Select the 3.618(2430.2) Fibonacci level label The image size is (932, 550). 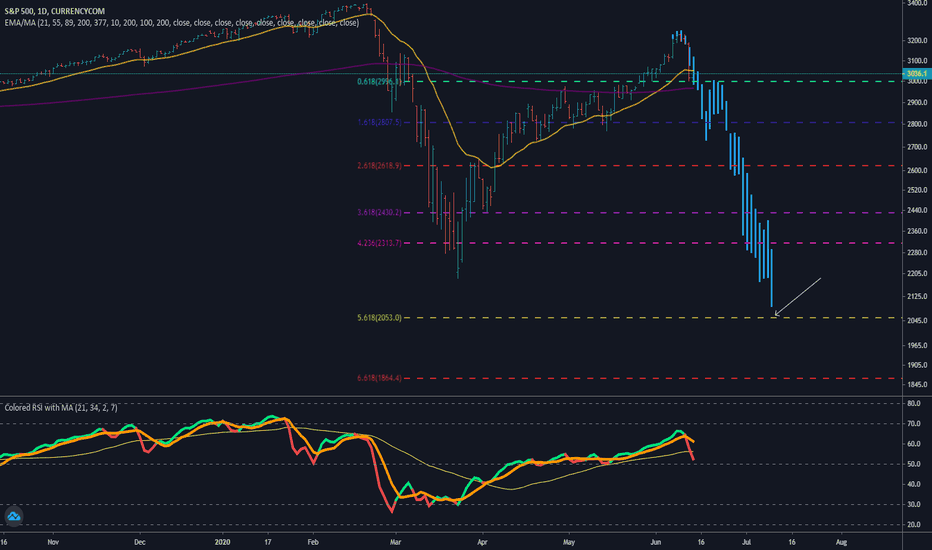379,212
